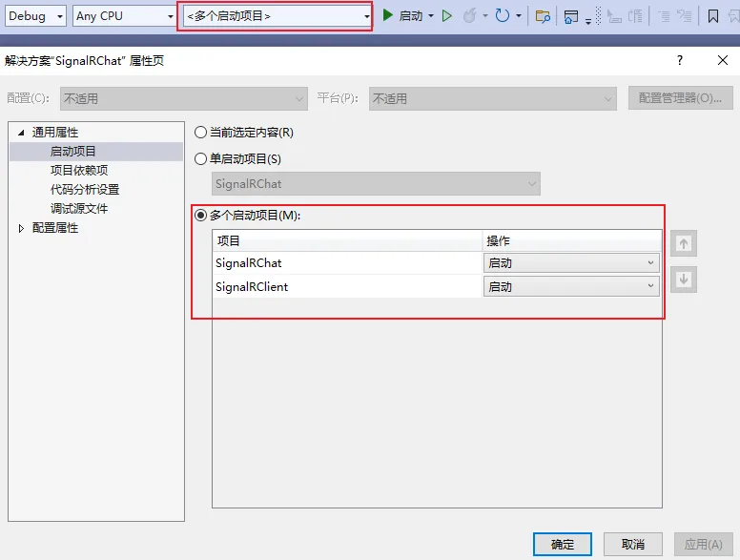Select 调试源文件 in the tree
The width and height of the screenshot is (740, 560).
pyautogui.click(x=79, y=208)
